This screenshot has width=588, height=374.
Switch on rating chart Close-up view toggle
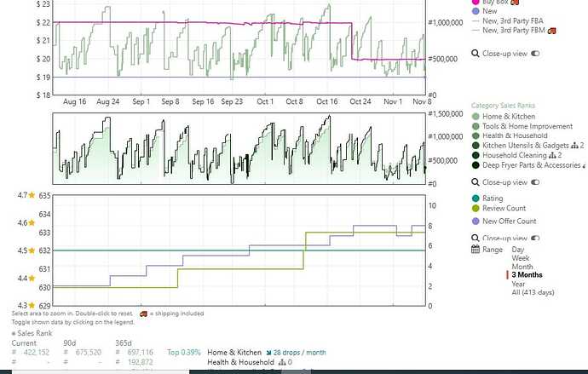tap(535, 238)
